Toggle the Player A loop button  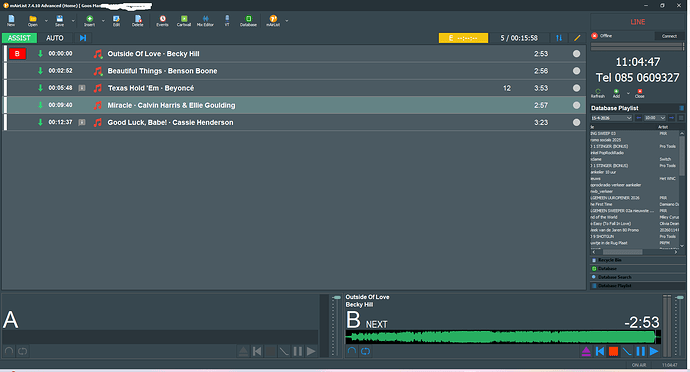pyautogui.click(x=22, y=351)
